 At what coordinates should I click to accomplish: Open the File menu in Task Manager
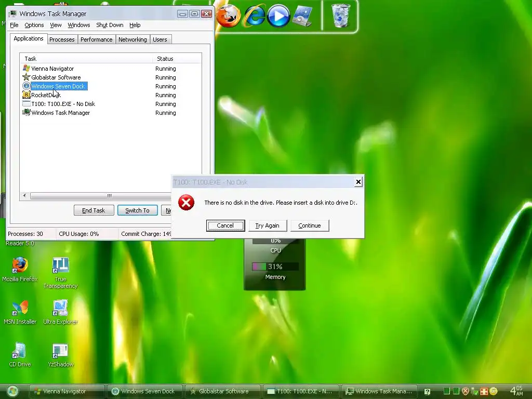coord(14,25)
